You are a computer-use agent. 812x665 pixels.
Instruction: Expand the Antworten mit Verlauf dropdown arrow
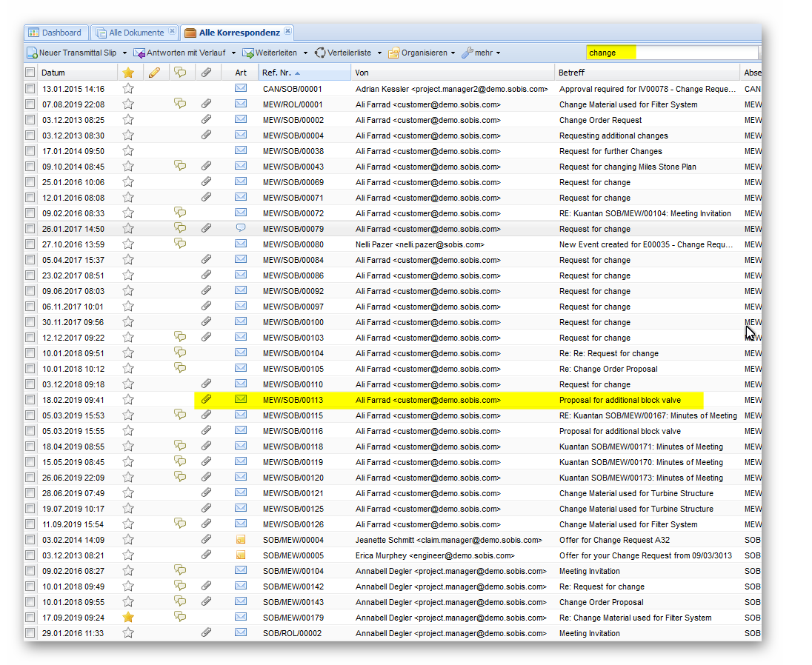pyautogui.click(x=233, y=53)
